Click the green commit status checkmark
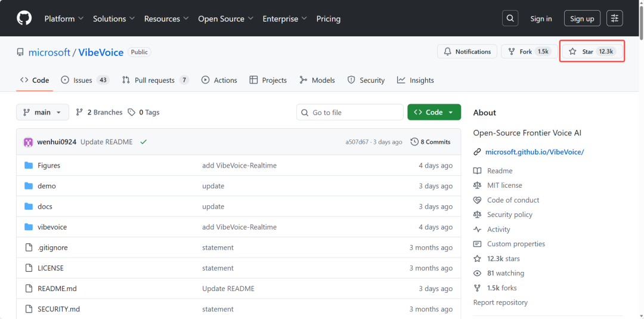Image resolution: width=644 pixels, height=319 pixels. [x=143, y=142]
